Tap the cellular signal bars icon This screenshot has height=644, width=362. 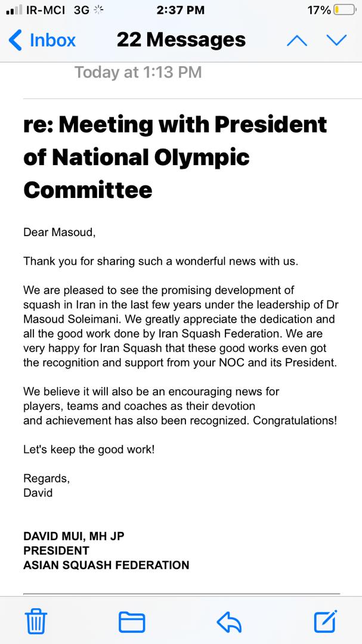click(14, 11)
